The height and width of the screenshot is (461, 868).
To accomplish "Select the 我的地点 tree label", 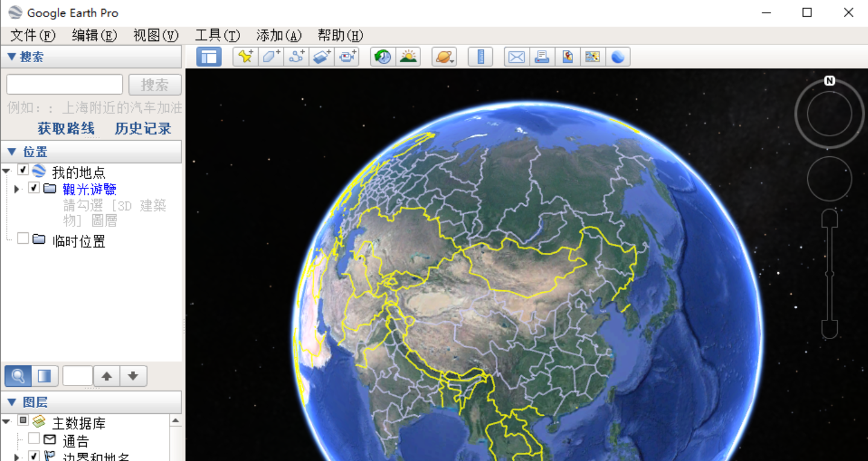I will coord(78,173).
